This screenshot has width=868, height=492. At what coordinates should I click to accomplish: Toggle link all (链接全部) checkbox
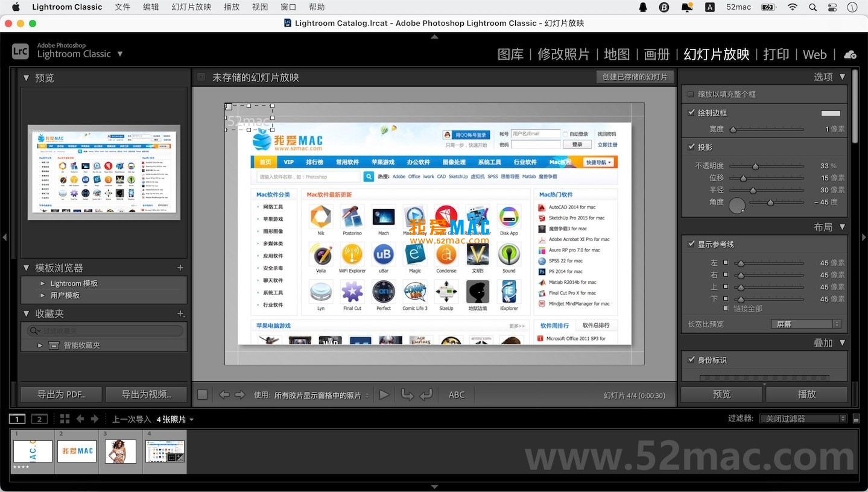[x=726, y=308]
